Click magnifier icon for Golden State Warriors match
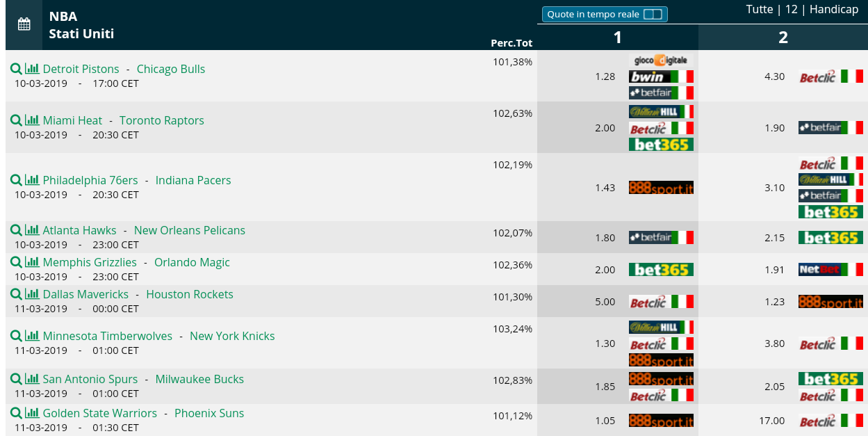The height and width of the screenshot is (436, 868). [16, 413]
